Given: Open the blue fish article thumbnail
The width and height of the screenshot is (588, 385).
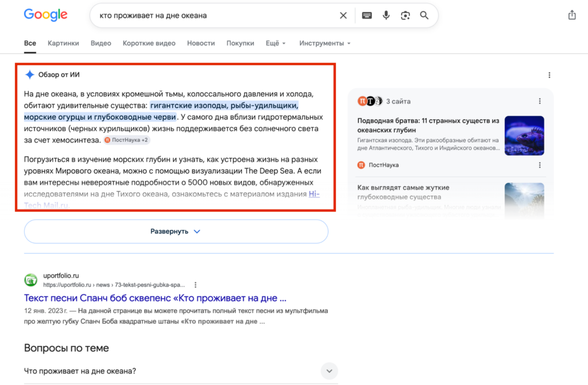Looking at the screenshot, I should (x=524, y=135).
